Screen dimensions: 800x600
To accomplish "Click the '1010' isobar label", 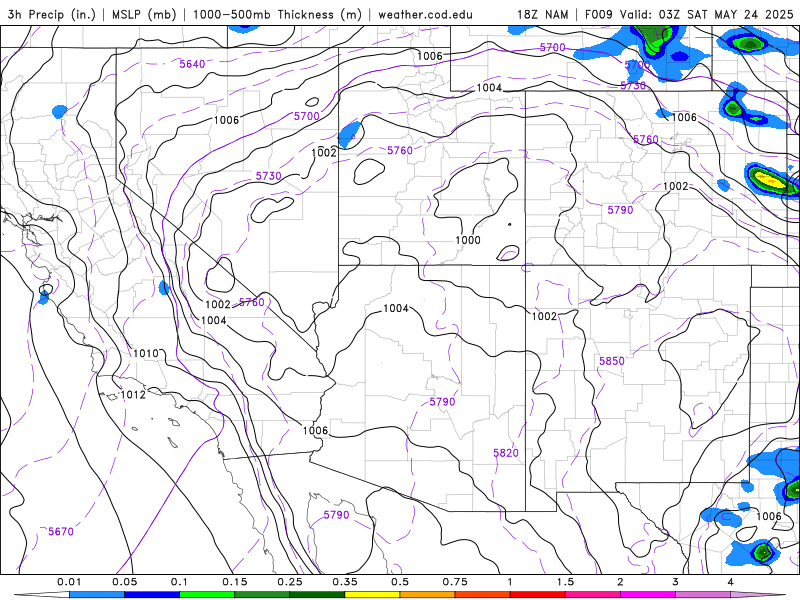I will click(x=146, y=353).
